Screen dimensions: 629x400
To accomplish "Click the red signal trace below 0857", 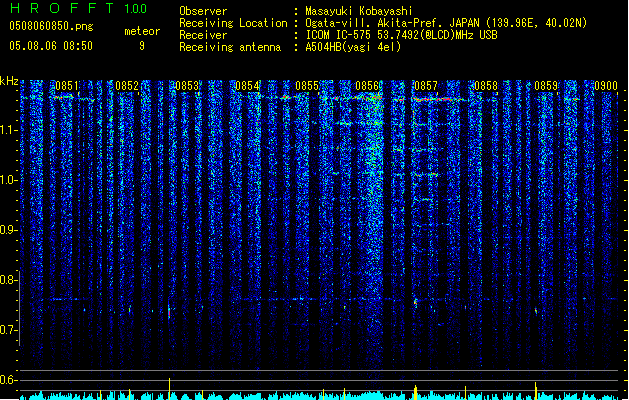I will pos(438,99).
